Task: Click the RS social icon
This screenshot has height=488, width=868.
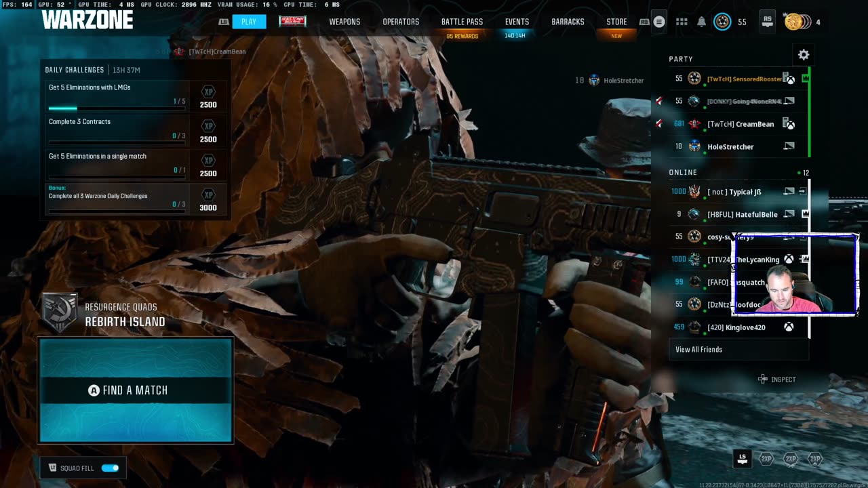Action: point(767,21)
